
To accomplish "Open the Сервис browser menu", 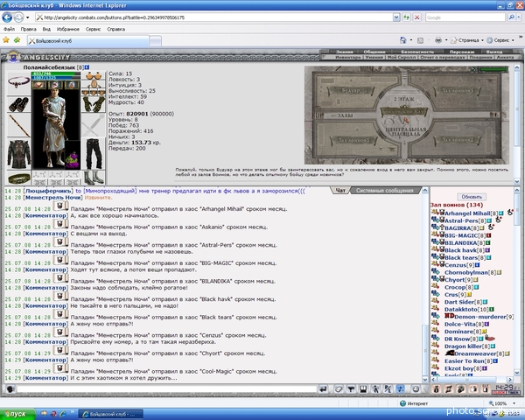I will click(x=93, y=29).
